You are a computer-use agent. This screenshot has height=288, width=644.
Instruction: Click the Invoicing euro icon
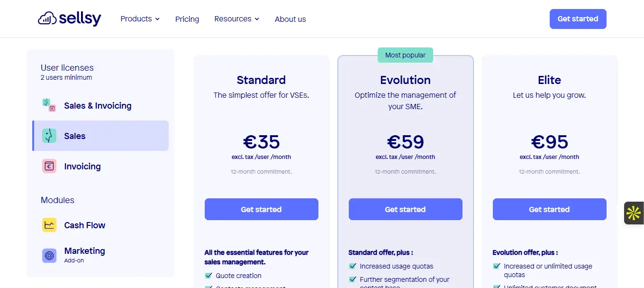click(49, 166)
